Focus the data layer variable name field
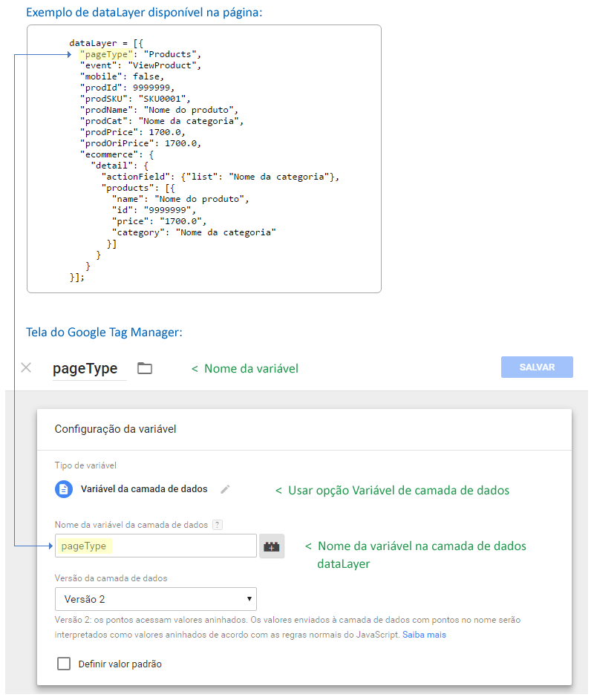Image resolution: width=594 pixels, height=700 pixels. click(156, 546)
